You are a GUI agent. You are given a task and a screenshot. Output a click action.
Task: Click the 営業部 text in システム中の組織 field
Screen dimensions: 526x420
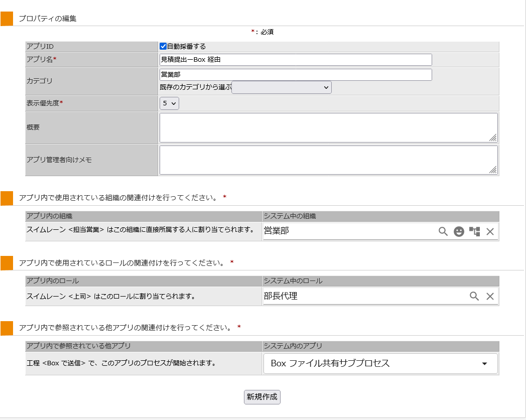[x=277, y=231]
